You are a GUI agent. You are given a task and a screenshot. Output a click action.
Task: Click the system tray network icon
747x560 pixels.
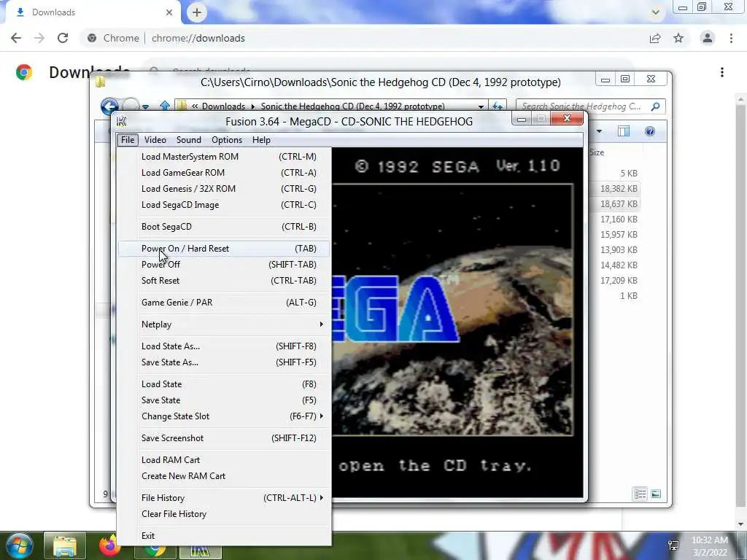click(x=673, y=545)
